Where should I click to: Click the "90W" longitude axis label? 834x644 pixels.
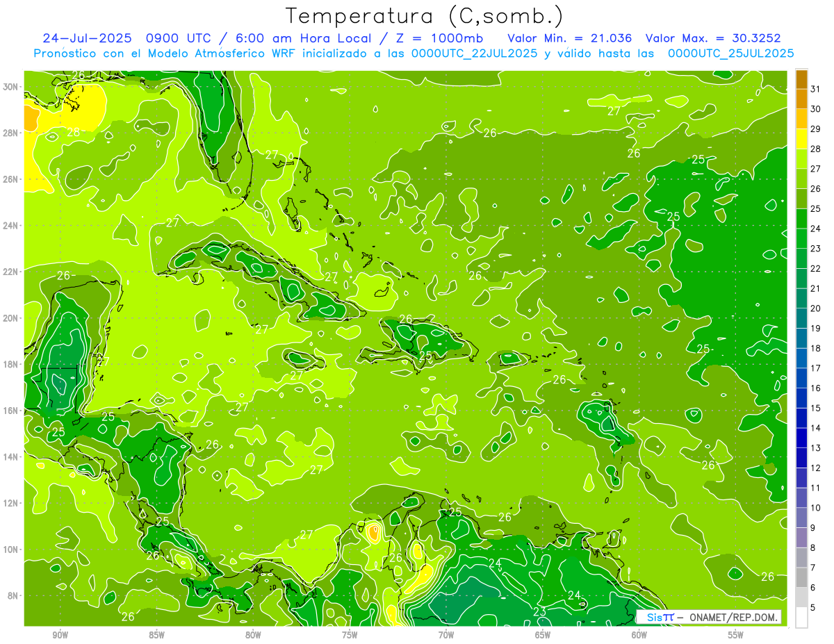click(60, 635)
